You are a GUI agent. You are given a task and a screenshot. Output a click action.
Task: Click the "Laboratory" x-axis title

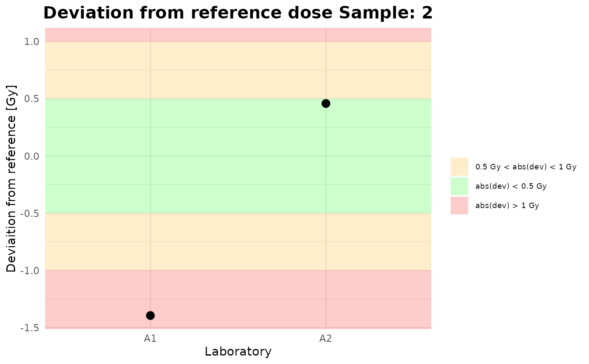click(x=238, y=352)
